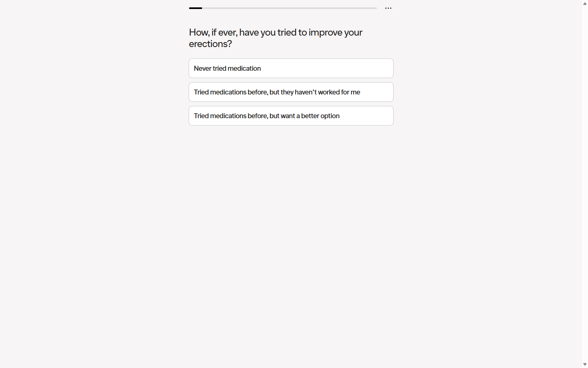This screenshot has height=368, width=588.
Task: Select the 'Never tried medication' option
Action: (291, 68)
